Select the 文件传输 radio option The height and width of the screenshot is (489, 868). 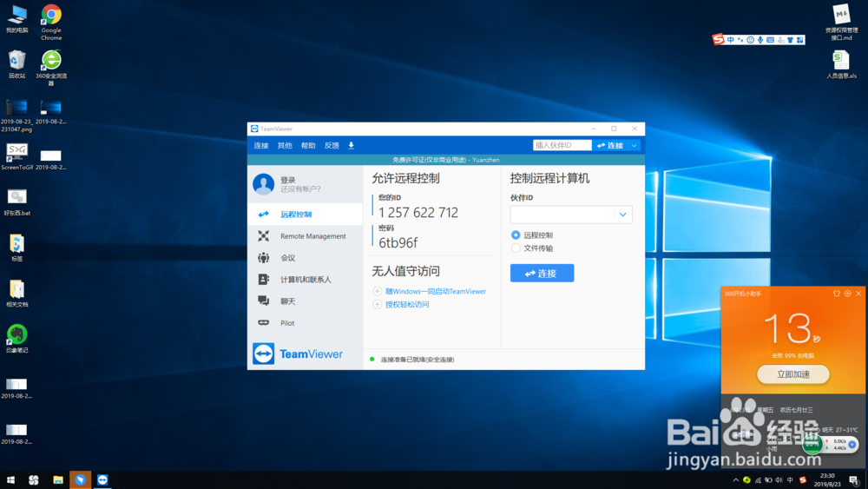coord(516,248)
